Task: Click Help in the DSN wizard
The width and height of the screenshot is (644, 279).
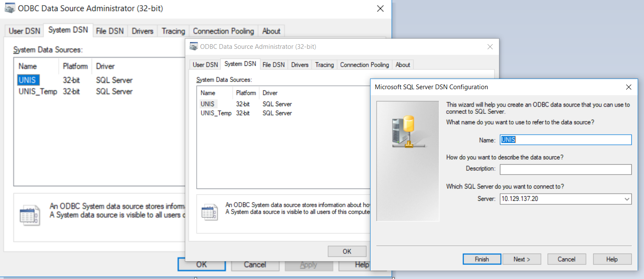Action: tap(612, 259)
